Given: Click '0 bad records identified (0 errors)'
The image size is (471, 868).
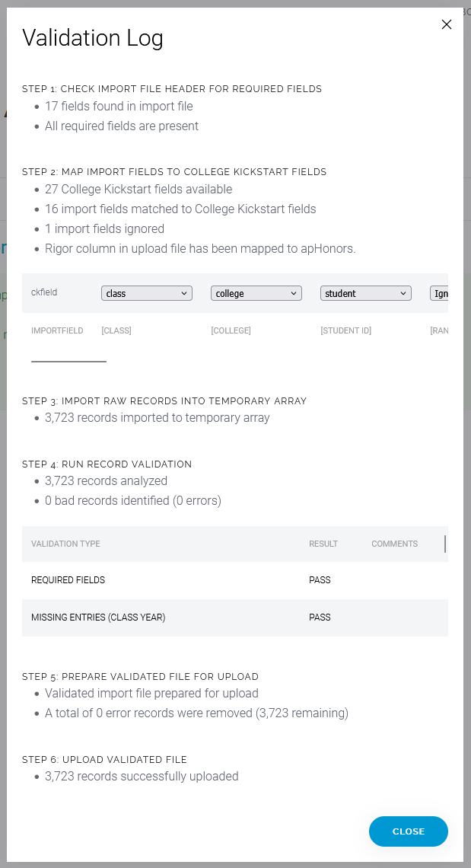Looking at the screenshot, I should click(x=133, y=501).
